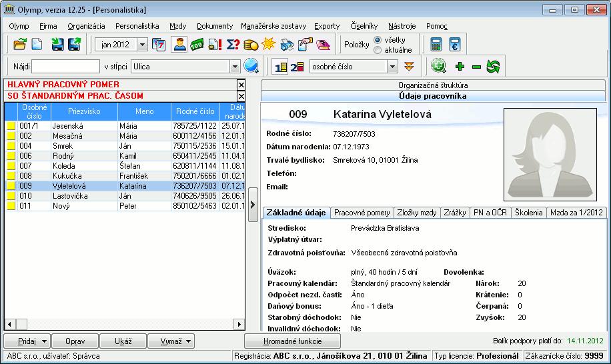This screenshot has width=611, height=364.
Task: Click the yellow marker of row 010 Lastovička
Action: (x=11, y=196)
